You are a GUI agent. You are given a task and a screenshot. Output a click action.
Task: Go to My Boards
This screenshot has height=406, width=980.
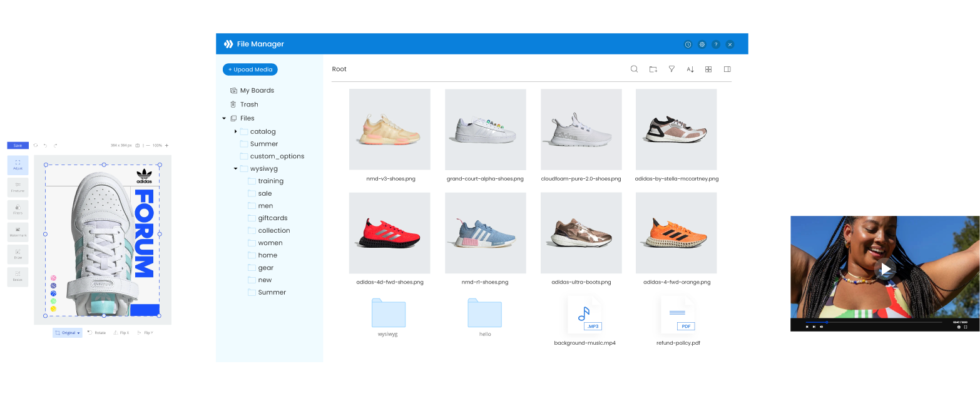pos(257,90)
